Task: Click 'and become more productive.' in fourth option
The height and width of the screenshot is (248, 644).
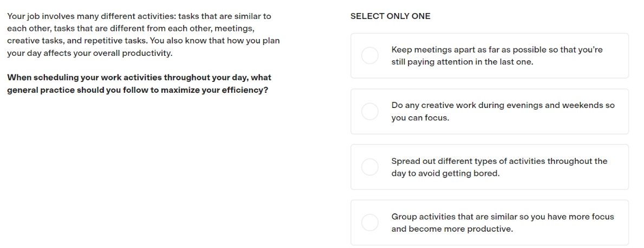Action: coord(452,229)
